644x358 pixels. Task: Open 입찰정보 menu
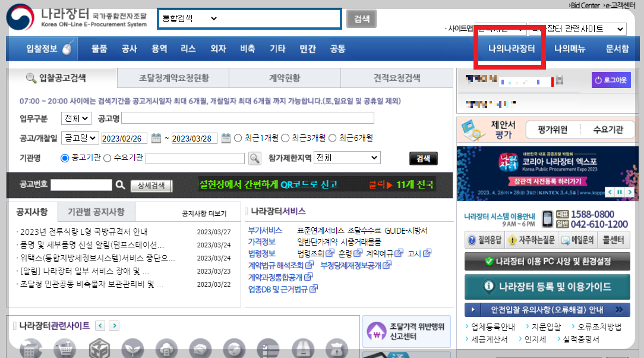coord(42,49)
